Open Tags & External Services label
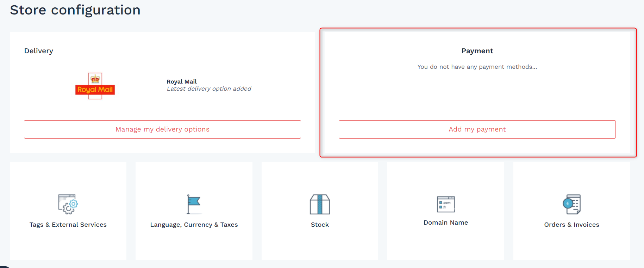This screenshot has height=268, width=644. pos(68,225)
